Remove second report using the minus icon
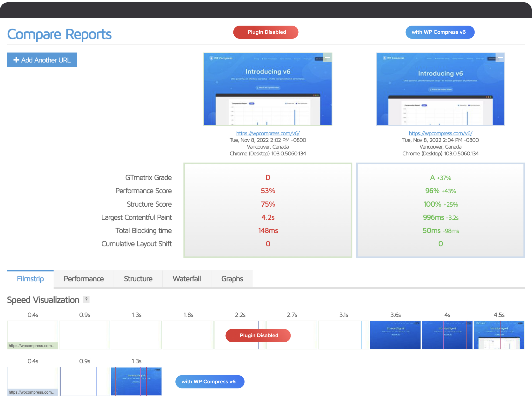 [x=500, y=57]
